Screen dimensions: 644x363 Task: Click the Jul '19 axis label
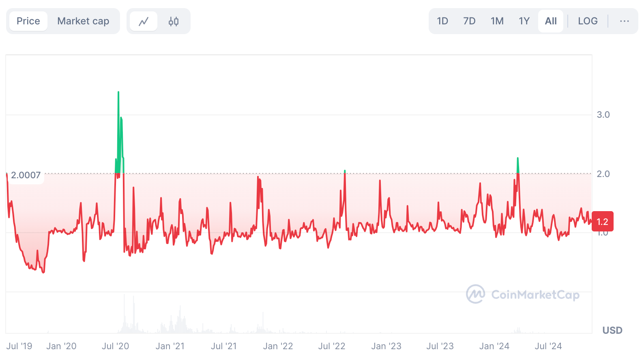(x=19, y=346)
